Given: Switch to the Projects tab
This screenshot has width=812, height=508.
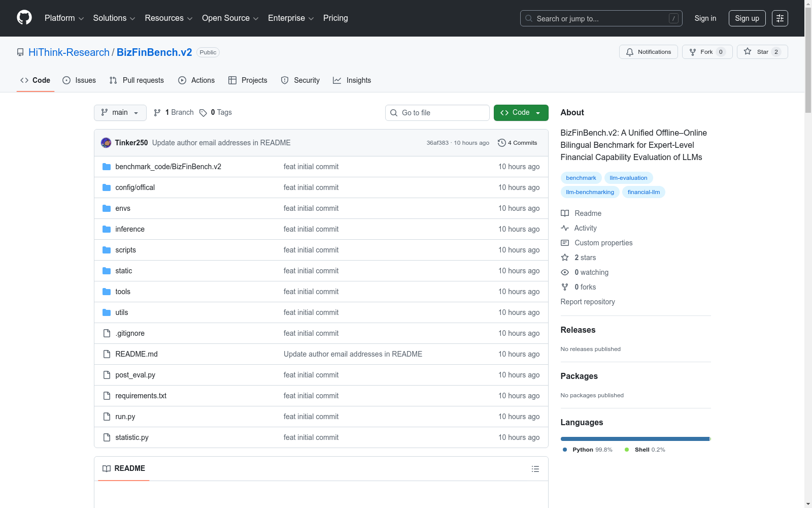Looking at the screenshot, I should [248, 80].
